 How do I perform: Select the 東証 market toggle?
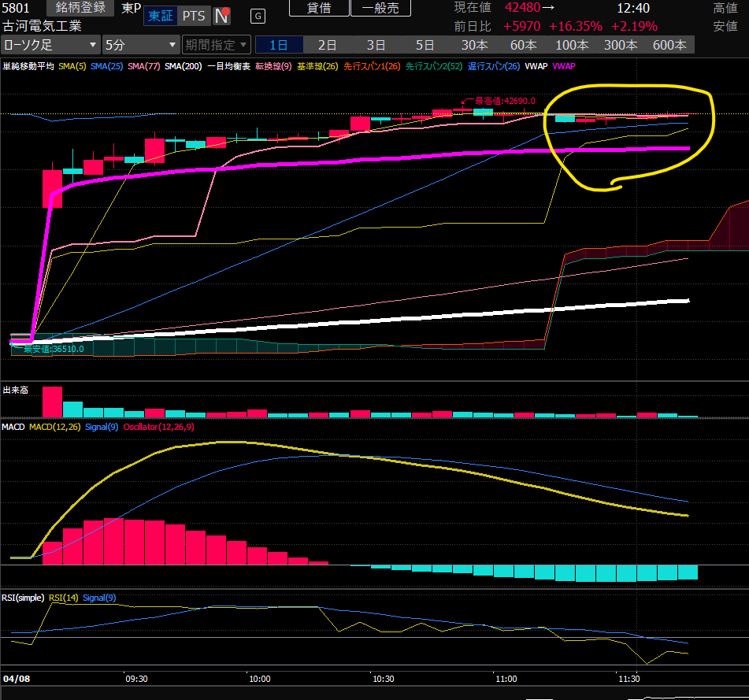click(161, 16)
